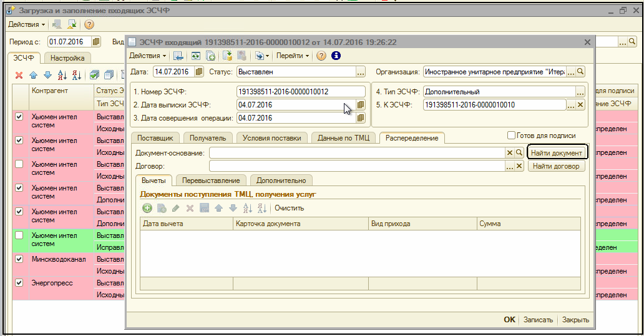Viewport: 644px width, 336px height.
Task: Uncheck the Минскводоканал row checkbox
Action: 19,259
